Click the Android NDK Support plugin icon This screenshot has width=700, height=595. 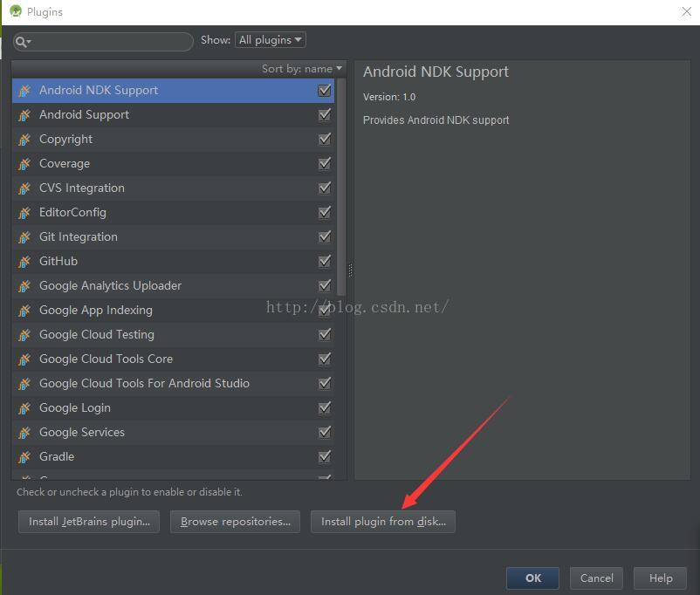(24, 91)
